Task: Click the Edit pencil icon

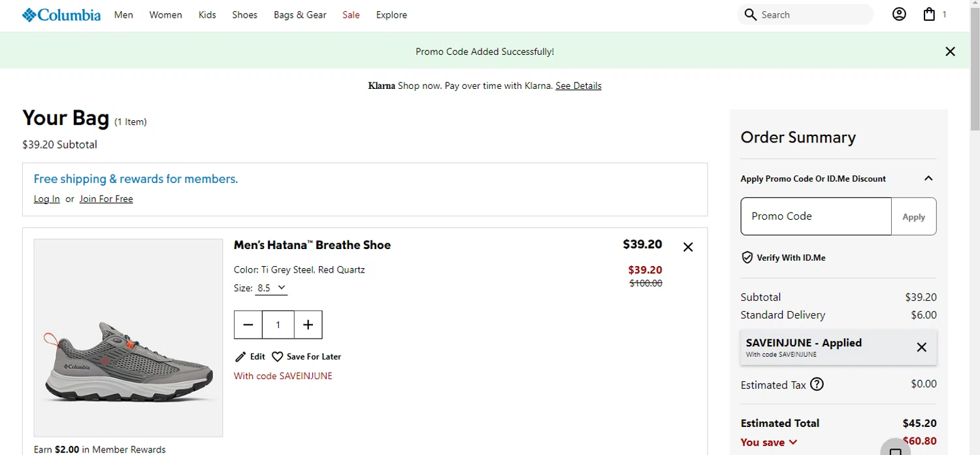Action: tap(241, 357)
